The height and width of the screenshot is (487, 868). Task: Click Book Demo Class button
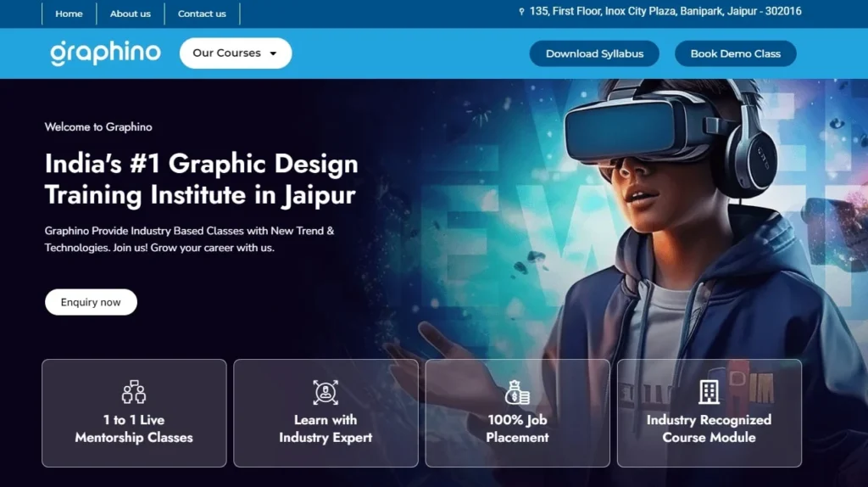coord(735,53)
